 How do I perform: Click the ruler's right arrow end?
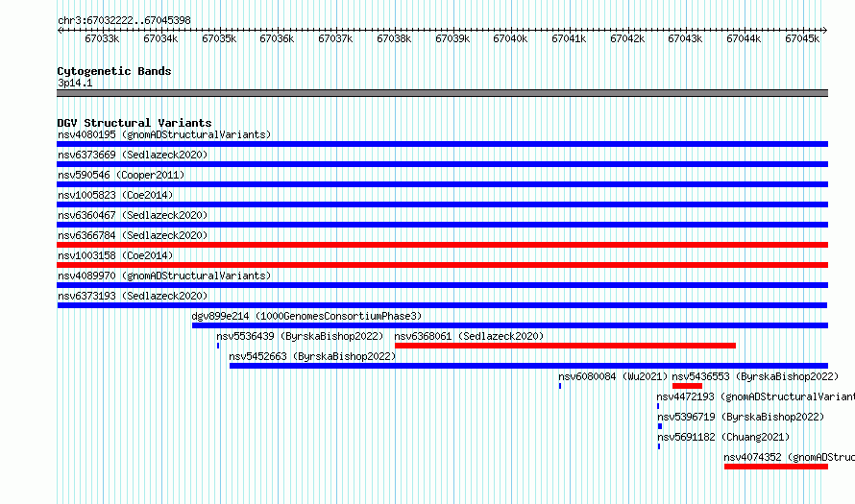[x=825, y=31]
